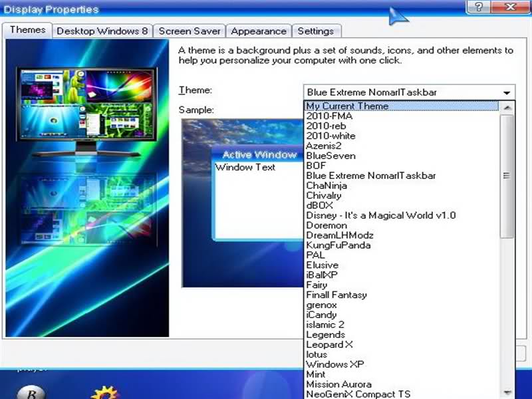The height and width of the screenshot is (399, 532).
Task: Switch to Desktop Windows 8 tab
Action: [x=102, y=31]
